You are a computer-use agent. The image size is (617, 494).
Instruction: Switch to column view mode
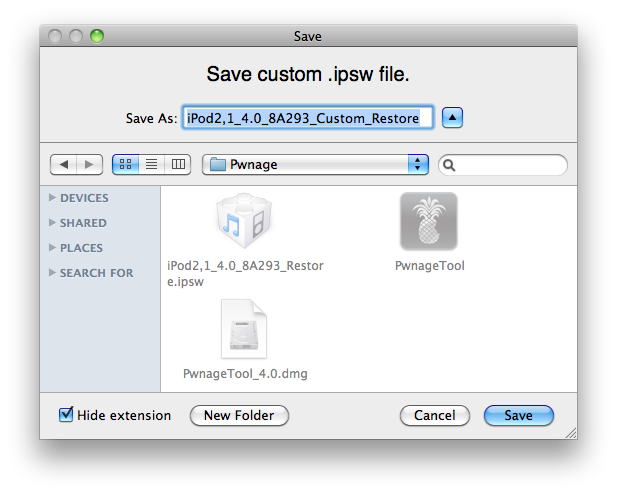tap(178, 164)
